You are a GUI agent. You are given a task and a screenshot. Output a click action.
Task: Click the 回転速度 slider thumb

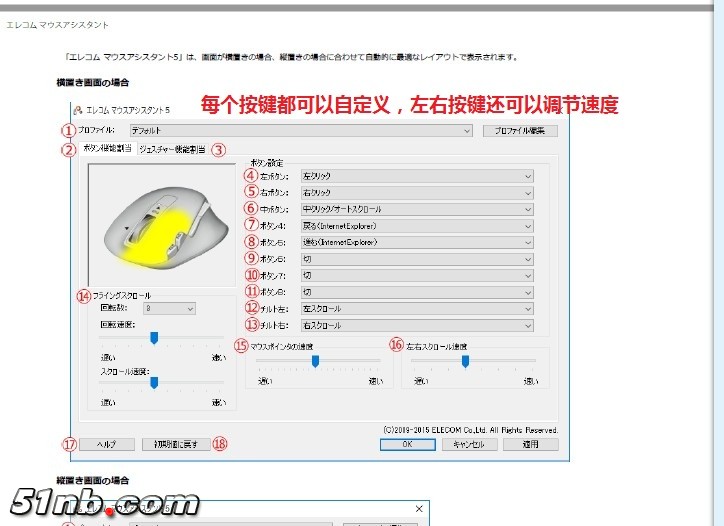154,338
